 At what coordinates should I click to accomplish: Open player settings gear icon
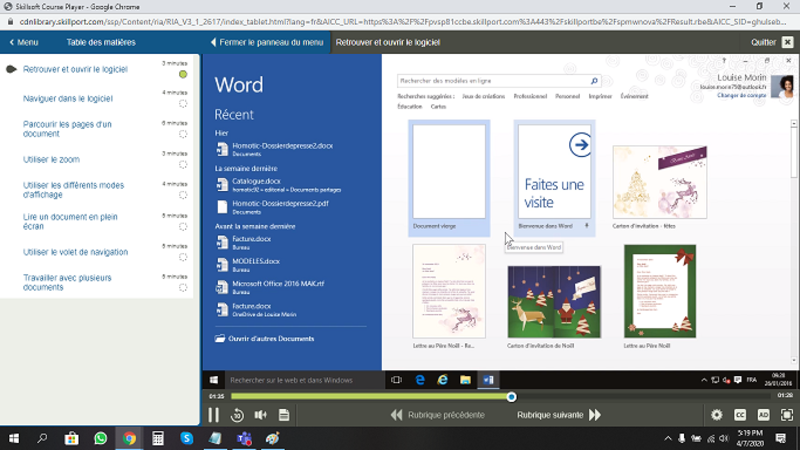click(x=717, y=415)
